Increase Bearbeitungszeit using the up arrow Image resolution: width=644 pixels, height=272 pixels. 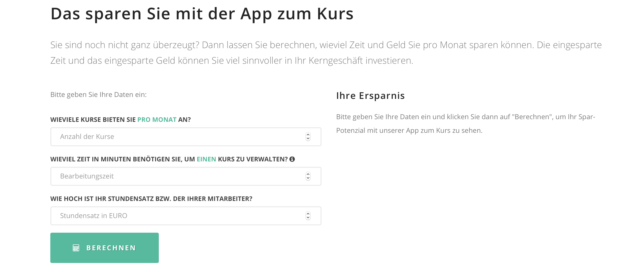[x=308, y=174]
